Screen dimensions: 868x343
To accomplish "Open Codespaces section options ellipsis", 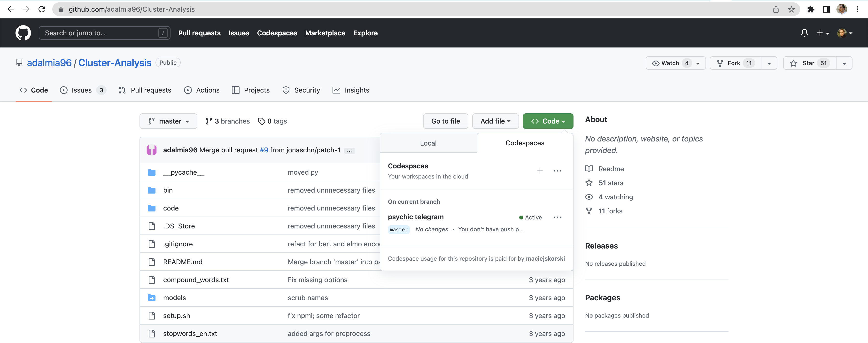I will click(557, 171).
